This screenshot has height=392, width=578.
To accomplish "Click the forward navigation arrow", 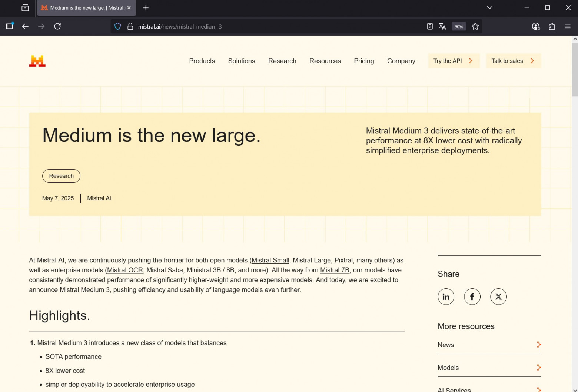I will [41, 26].
